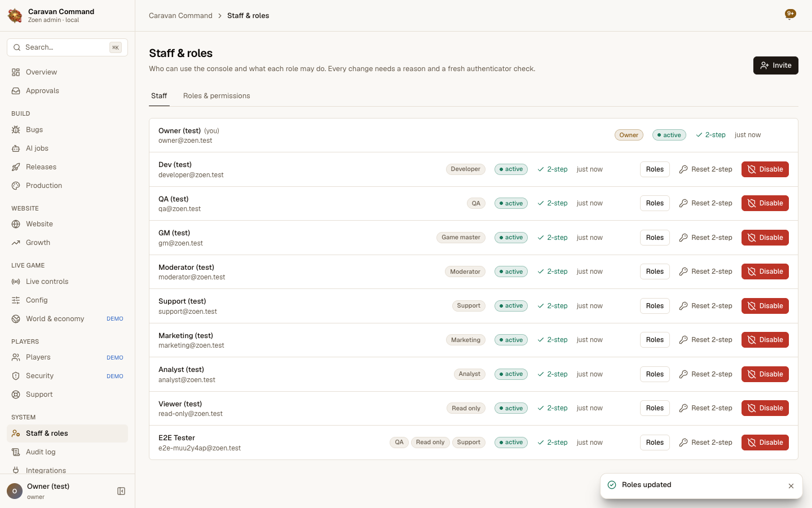This screenshot has height=508, width=812.
Task: Open Production in the sidebar
Action: click(x=67, y=186)
